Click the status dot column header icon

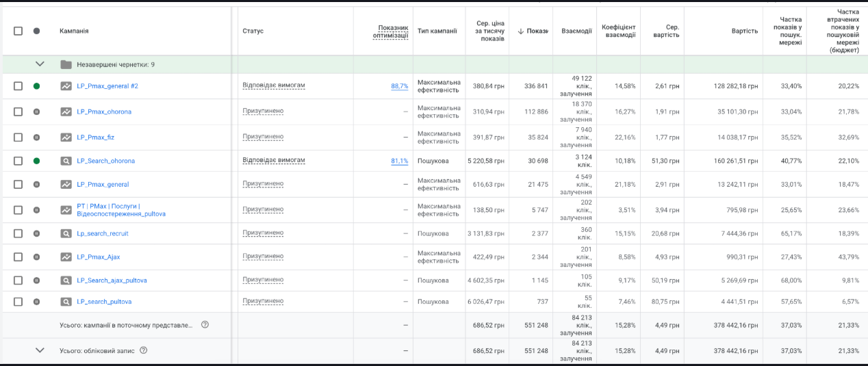[36, 31]
